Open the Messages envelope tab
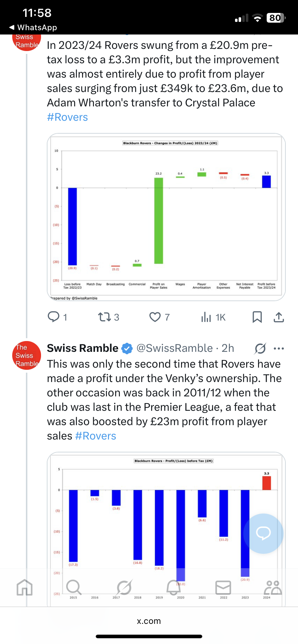Viewport: 298px width, 644px height. [223, 588]
